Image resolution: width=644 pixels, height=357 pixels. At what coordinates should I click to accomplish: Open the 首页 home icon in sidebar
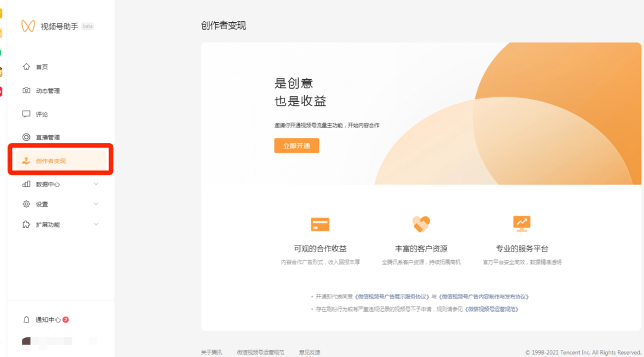click(x=26, y=67)
